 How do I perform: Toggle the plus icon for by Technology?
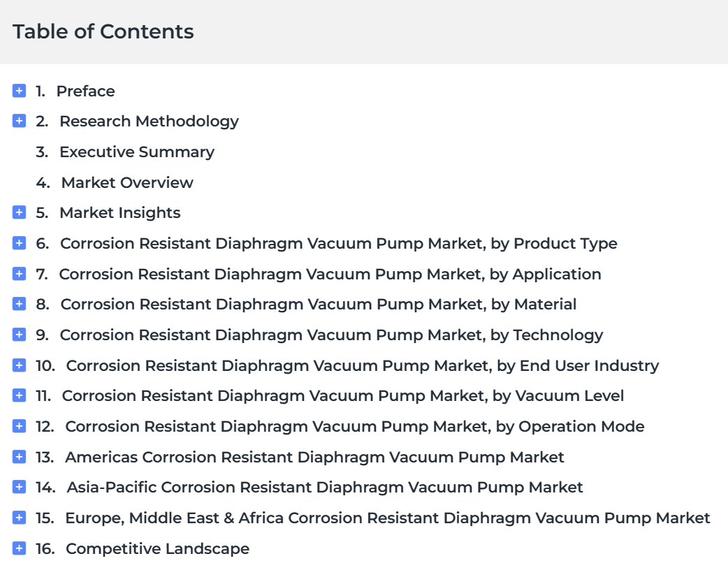pyautogui.click(x=19, y=334)
